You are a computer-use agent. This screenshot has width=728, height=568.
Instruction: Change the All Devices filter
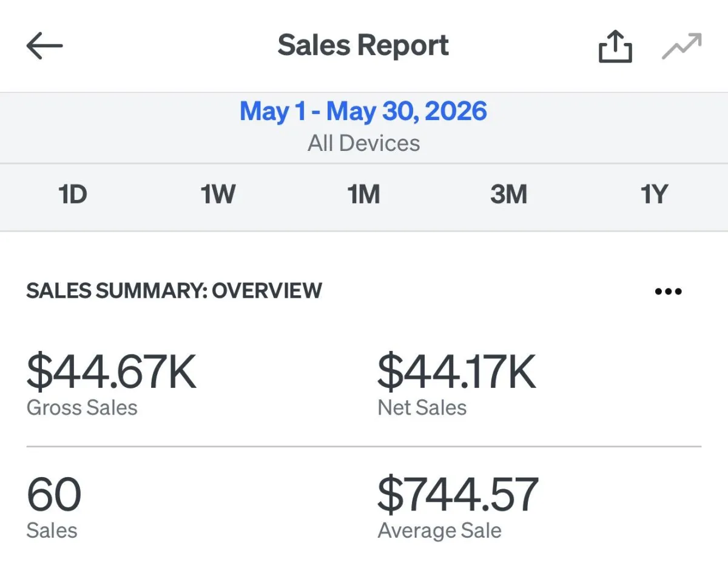(363, 143)
